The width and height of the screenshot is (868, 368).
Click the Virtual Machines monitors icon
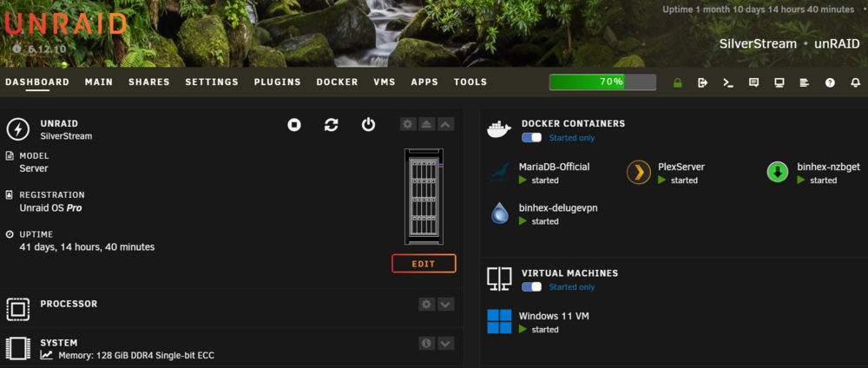(499, 279)
